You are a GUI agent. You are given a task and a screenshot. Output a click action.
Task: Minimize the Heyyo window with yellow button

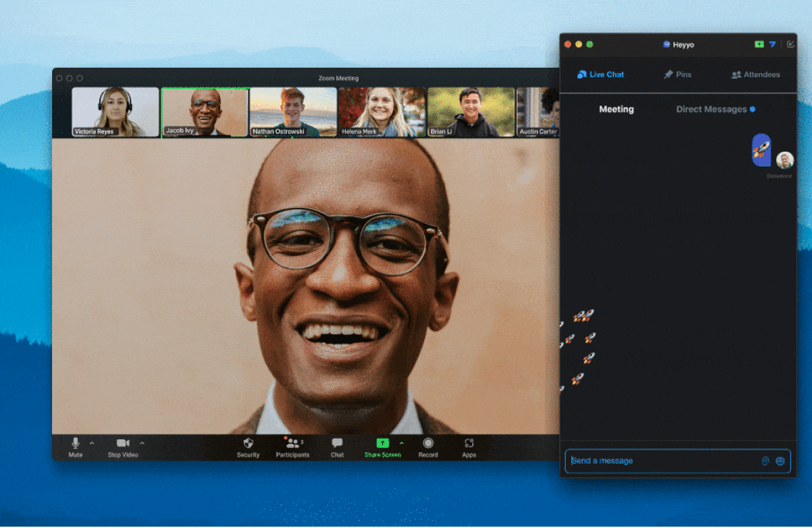(579, 44)
